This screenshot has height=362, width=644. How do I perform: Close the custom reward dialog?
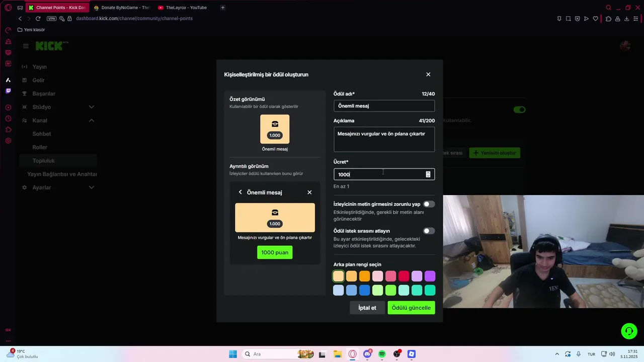coord(428,74)
